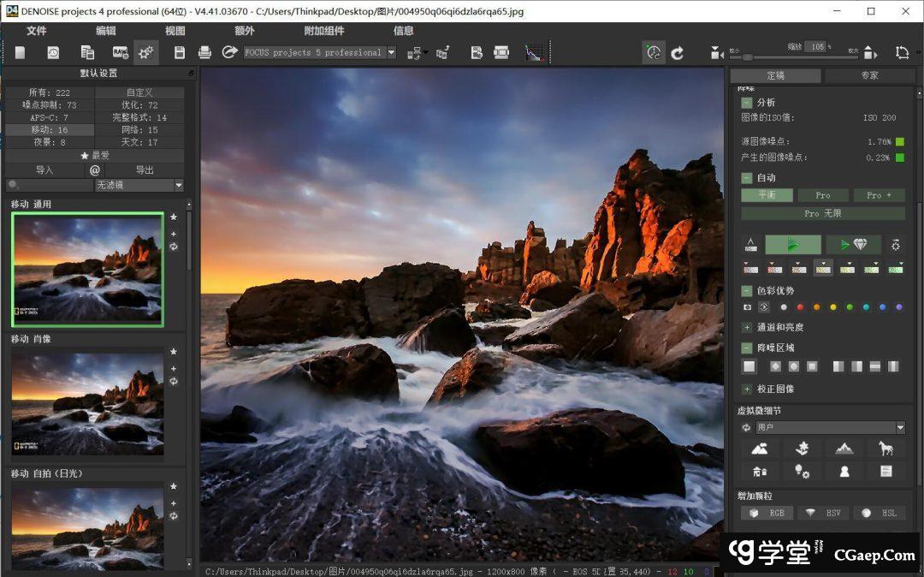Click the histogram curve icon in toolbar
This screenshot has width=924, height=577.
(533, 53)
